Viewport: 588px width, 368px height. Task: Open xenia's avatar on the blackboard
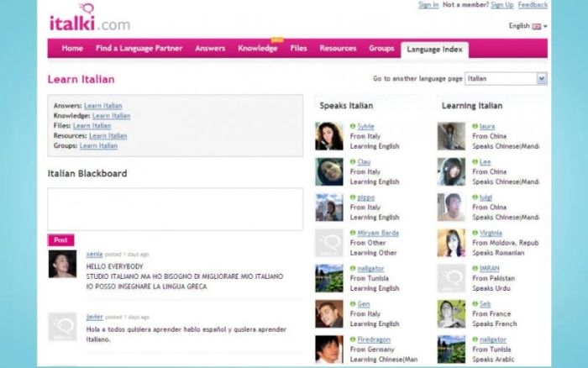(x=62, y=264)
